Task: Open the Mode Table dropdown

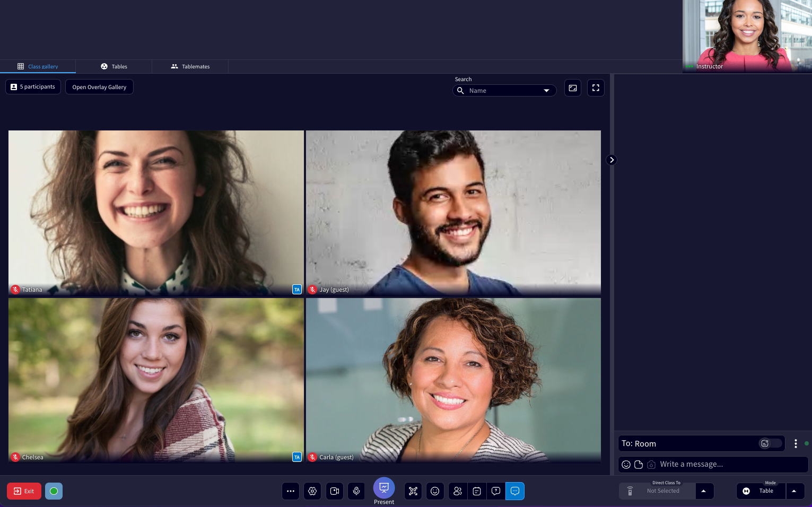Action: click(x=794, y=491)
